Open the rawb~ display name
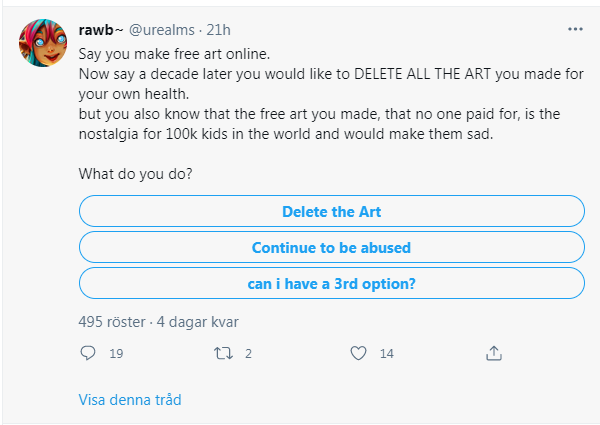Viewport: 600px width, 425px height. 101,30
